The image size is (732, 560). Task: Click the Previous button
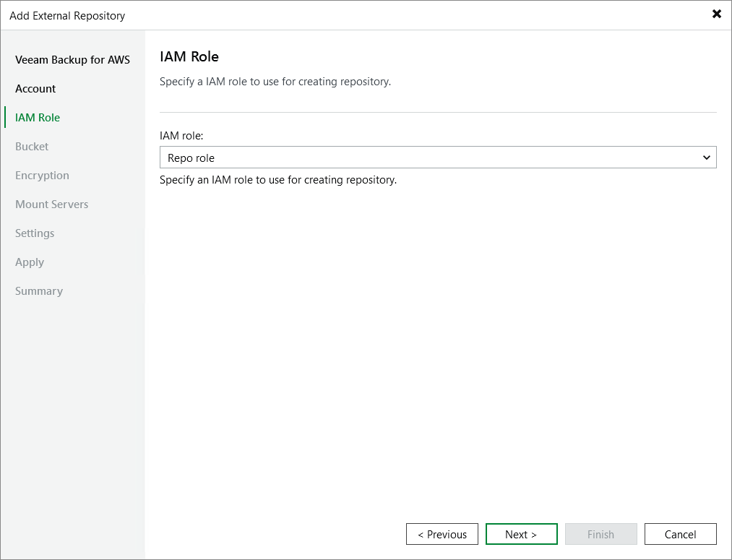point(442,534)
